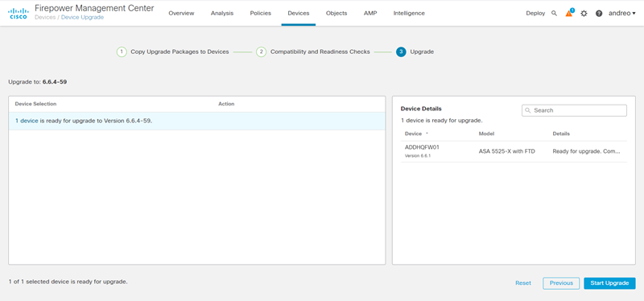
Task: Open the settings gear icon
Action: coord(584,13)
